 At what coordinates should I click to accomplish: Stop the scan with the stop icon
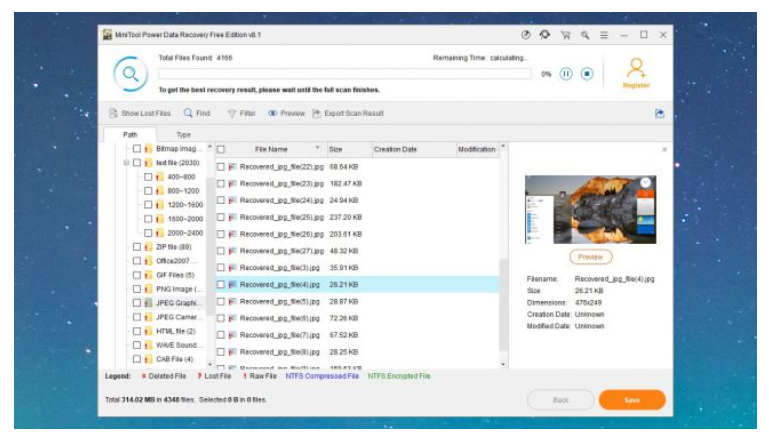coord(587,73)
